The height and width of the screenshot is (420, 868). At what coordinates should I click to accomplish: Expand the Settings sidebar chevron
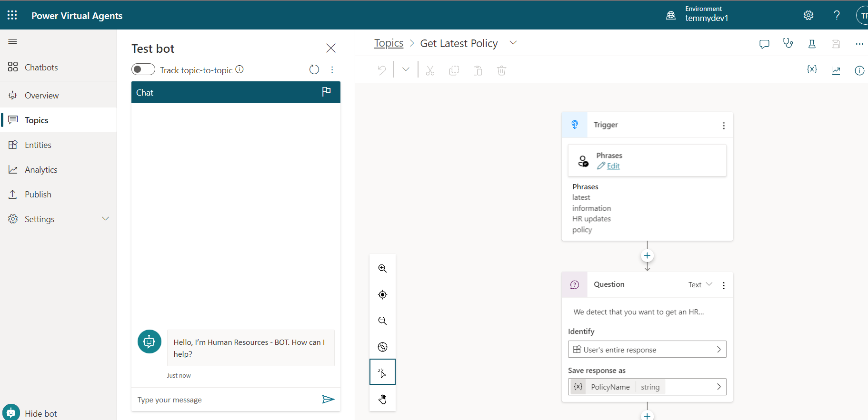(x=106, y=219)
